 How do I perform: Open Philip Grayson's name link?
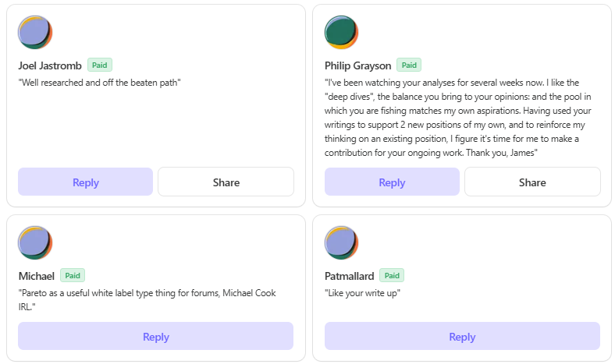(357, 65)
